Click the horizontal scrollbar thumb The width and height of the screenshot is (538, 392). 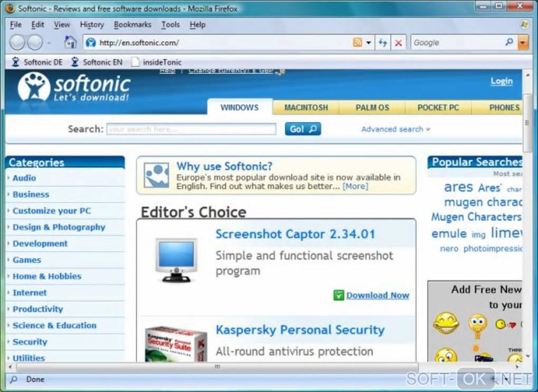point(217,367)
